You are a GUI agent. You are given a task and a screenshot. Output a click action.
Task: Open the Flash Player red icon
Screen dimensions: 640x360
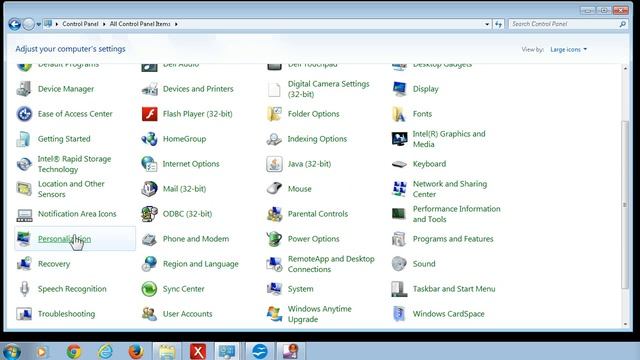149,114
